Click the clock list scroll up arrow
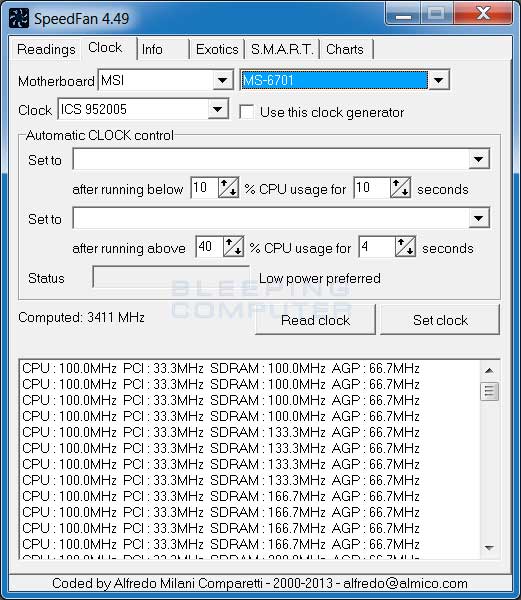Viewport: 521px width, 600px height. pyautogui.click(x=489, y=370)
